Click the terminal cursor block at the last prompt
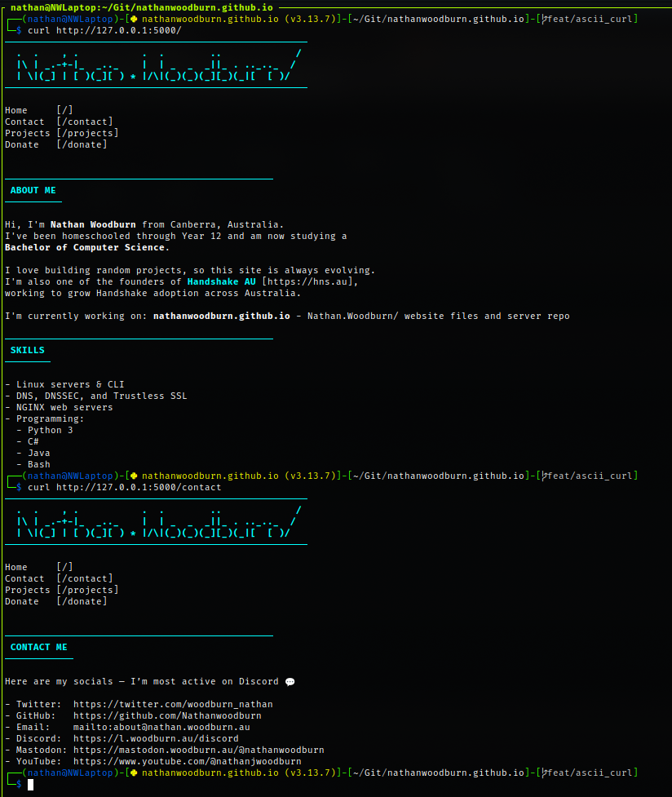The width and height of the screenshot is (672, 797). tap(31, 785)
